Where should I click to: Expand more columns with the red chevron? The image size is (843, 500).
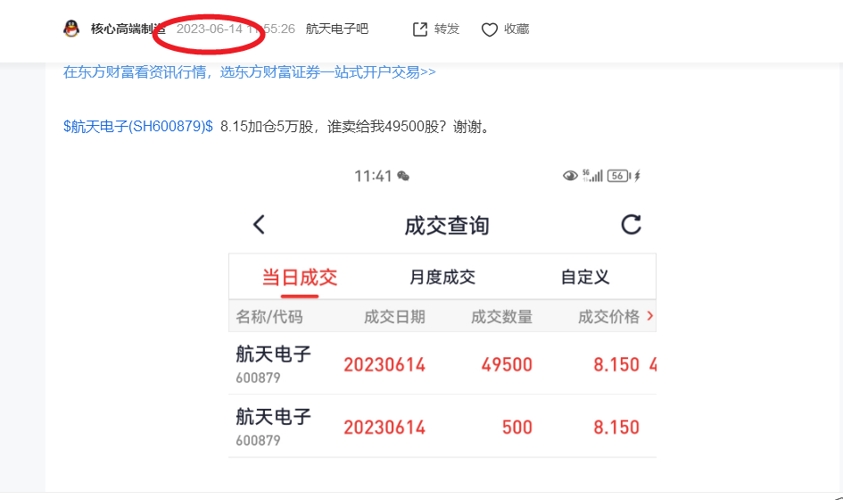(650, 316)
